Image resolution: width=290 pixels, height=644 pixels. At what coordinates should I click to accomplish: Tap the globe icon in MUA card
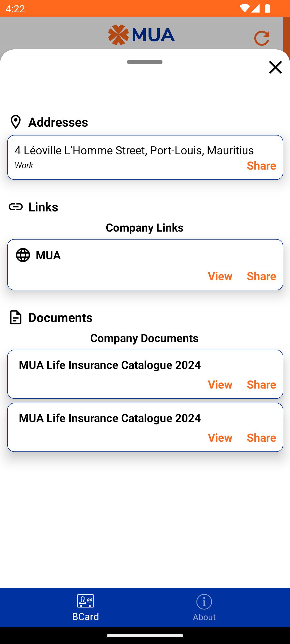[23, 255]
